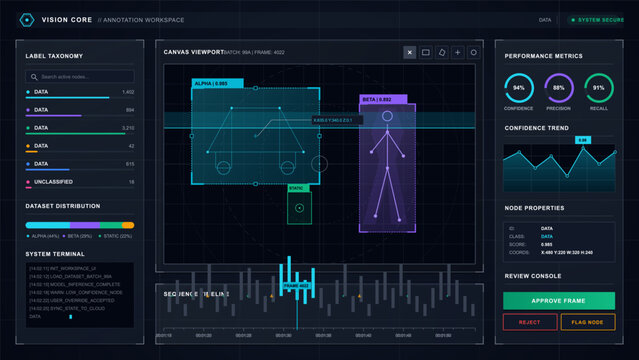
Task: Click the red Reject button
Action: click(x=530, y=322)
